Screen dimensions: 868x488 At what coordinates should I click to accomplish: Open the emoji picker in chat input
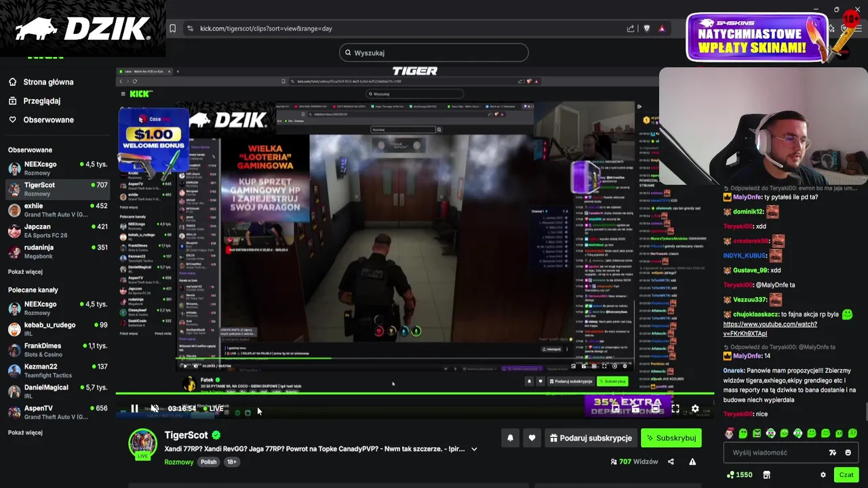tap(848, 453)
